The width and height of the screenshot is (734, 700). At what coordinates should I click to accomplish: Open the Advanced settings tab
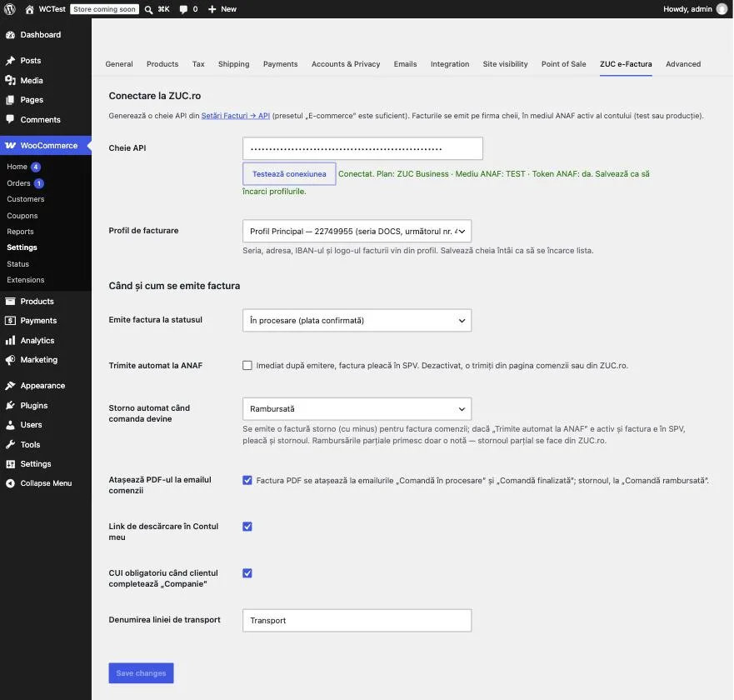tap(683, 64)
